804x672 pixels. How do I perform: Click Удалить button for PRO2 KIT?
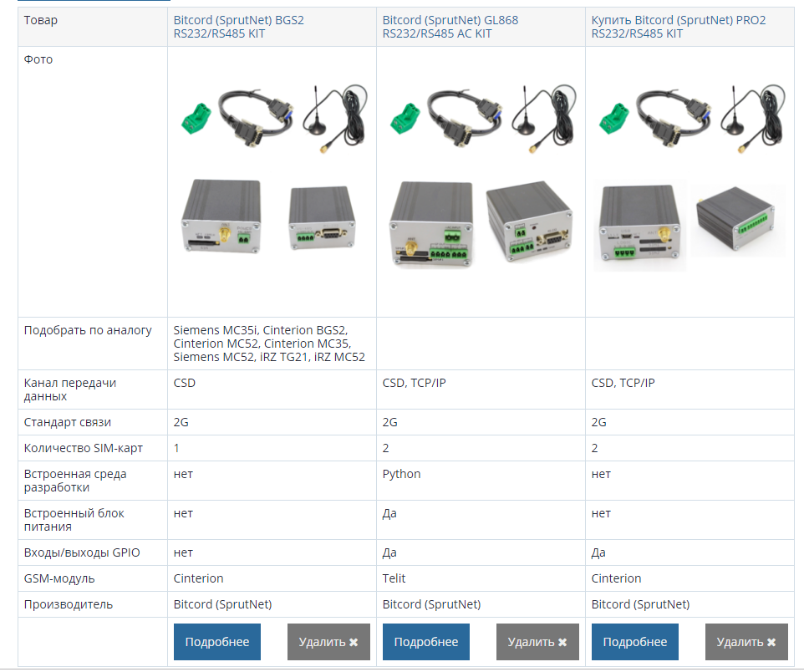click(x=746, y=642)
